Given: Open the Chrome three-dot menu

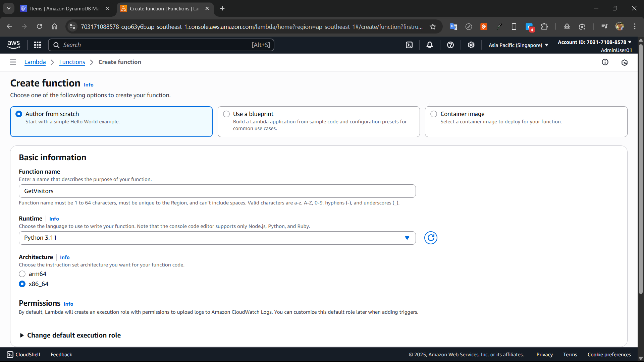Looking at the screenshot, I should (x=635, y=26).
